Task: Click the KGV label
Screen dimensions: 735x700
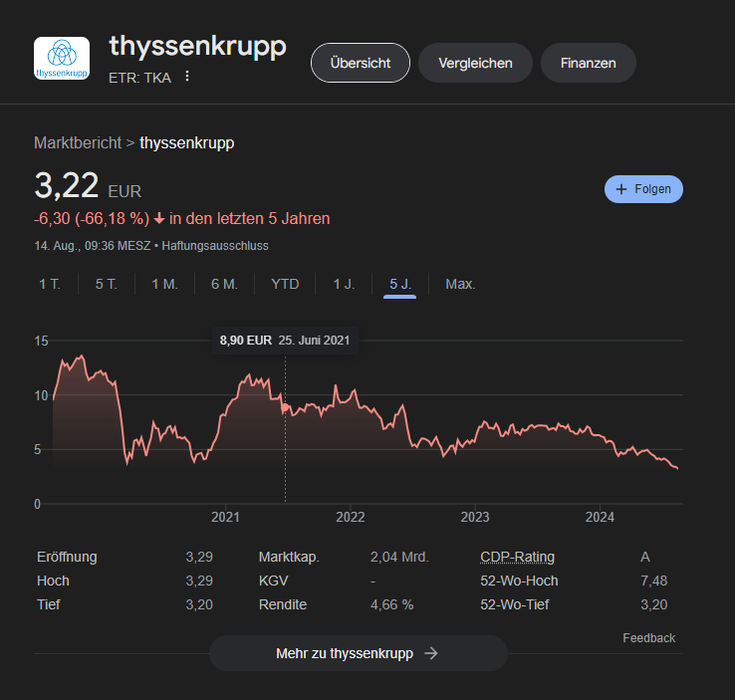Action: 273,581
